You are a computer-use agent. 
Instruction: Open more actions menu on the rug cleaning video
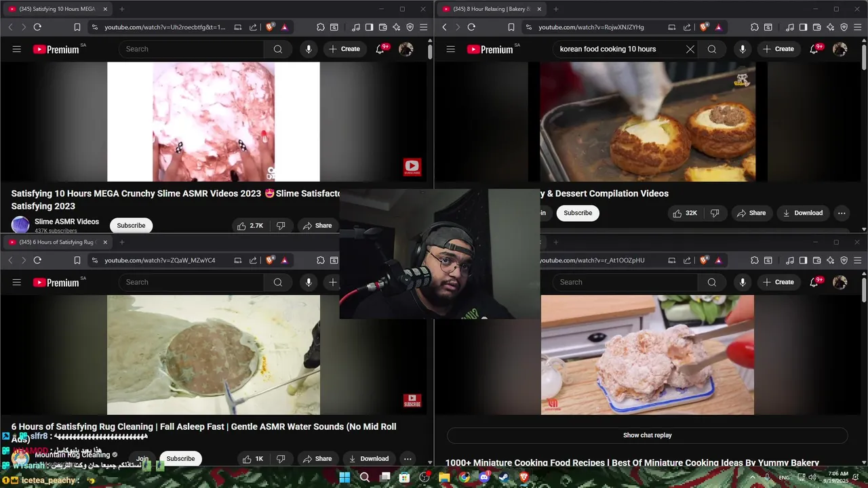point(408,459)
